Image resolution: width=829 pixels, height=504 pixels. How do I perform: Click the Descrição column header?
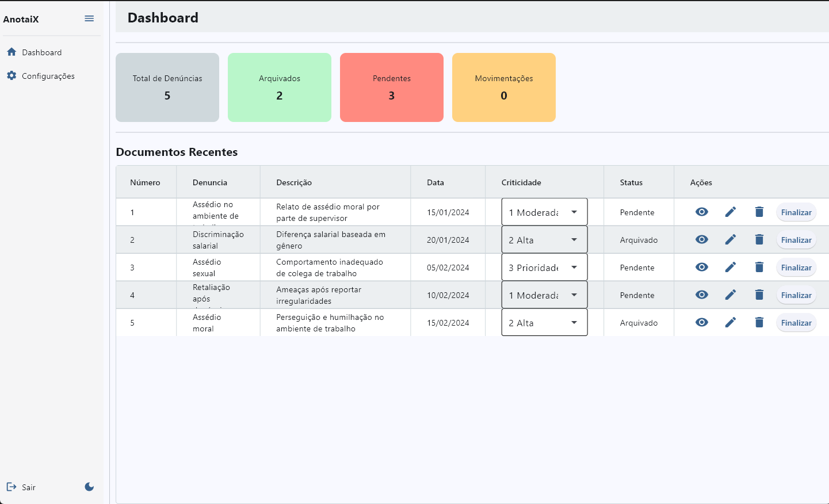click(x=294, y=182)
